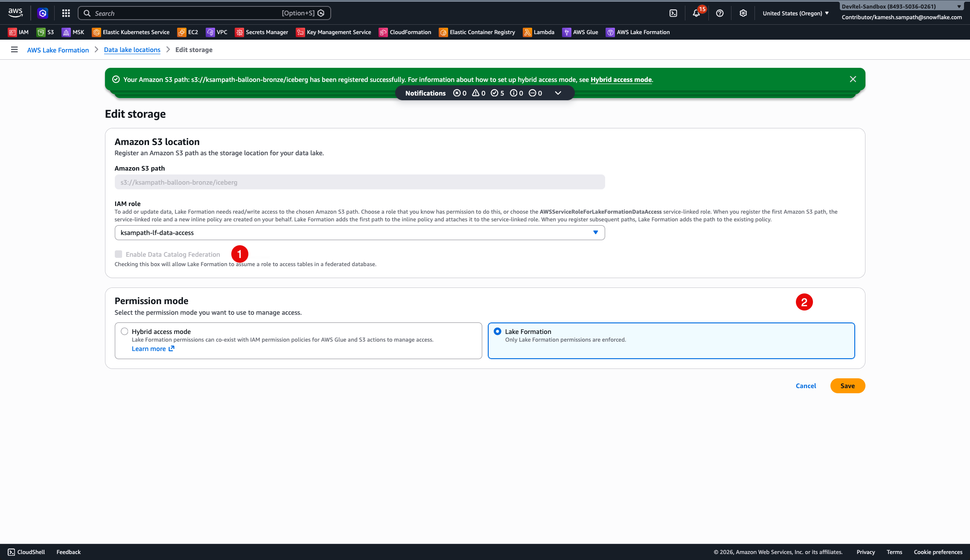This screenshot has width=970, height=560.
Task: Open the Learn more external link
Action: coord(153,349)
